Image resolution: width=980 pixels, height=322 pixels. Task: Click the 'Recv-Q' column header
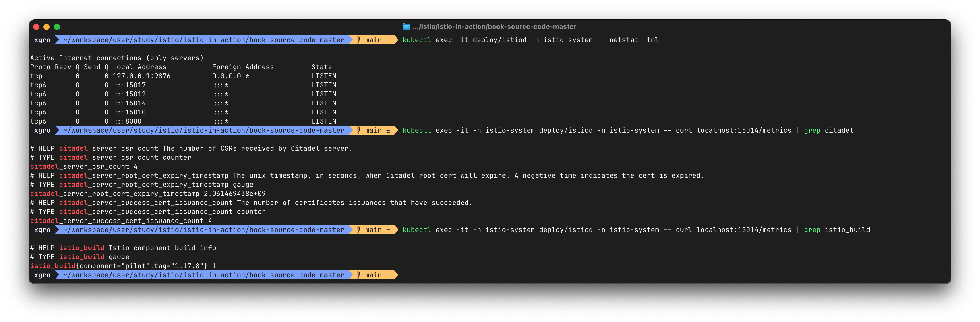coord(67,67)
